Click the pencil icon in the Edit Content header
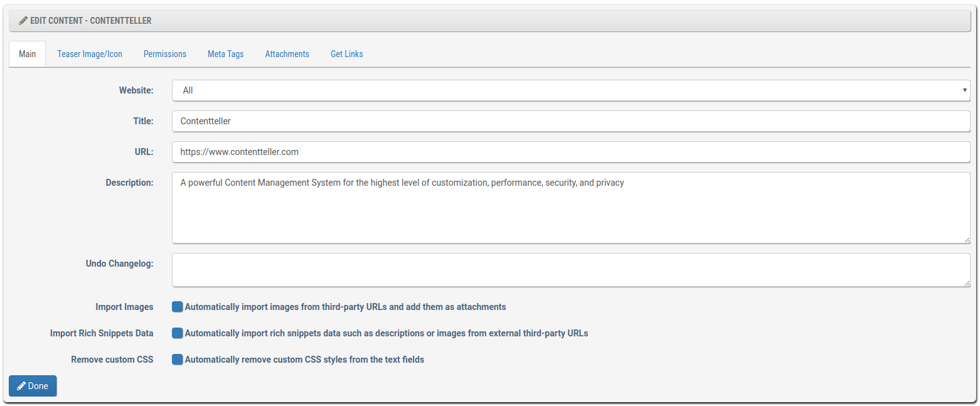The width and height of the screenshot is (980, 406). [x=23, y=21]
